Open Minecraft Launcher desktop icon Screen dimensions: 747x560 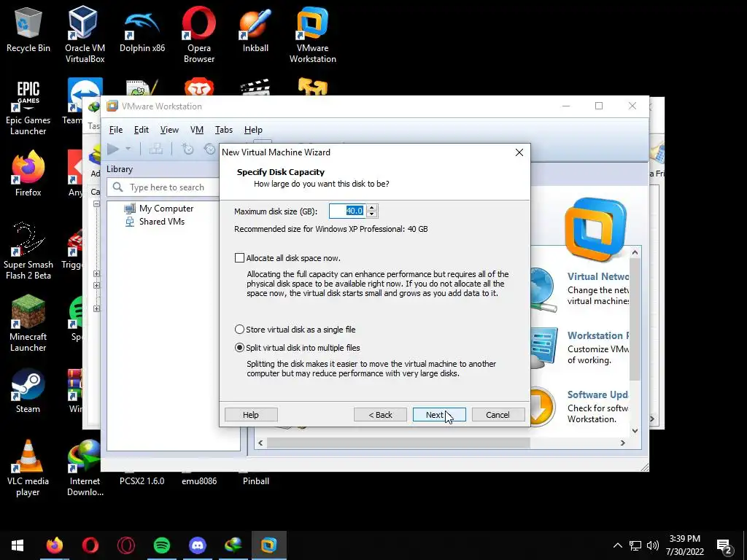(28, 324)
